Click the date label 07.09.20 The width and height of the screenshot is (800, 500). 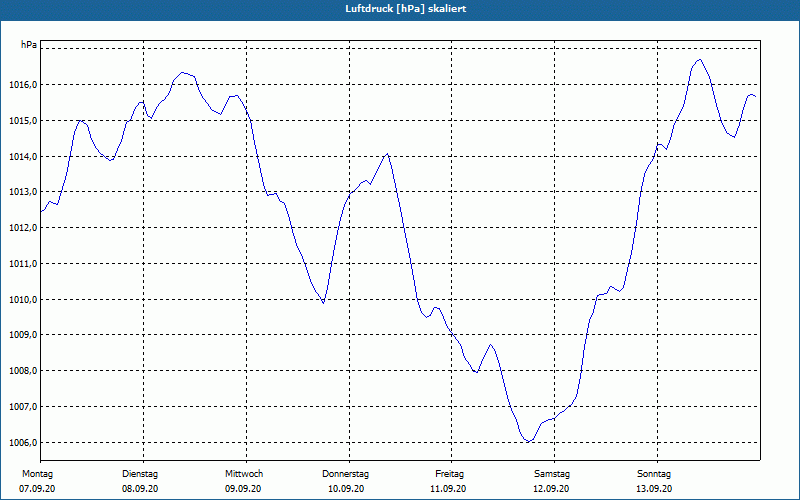pos(37,489)
